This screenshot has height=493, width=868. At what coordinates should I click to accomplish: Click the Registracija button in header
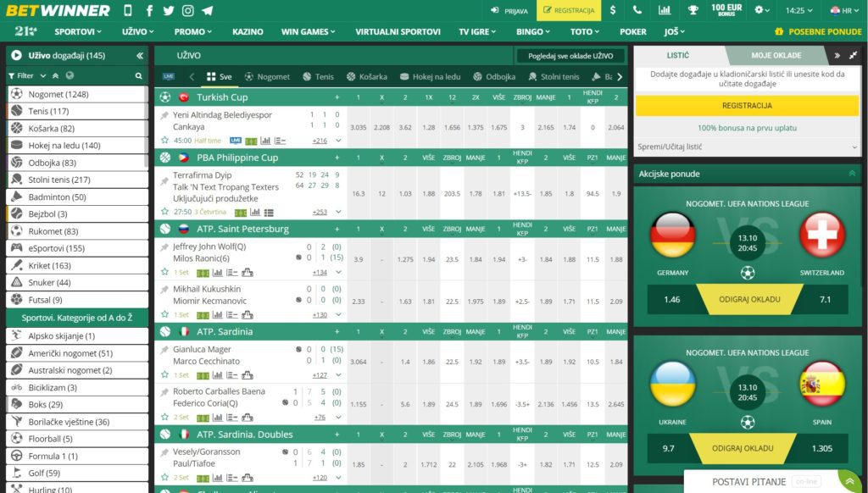coord(569,10)
